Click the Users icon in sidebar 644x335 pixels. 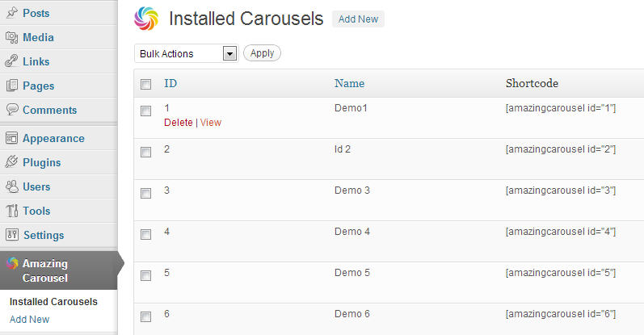12,186
